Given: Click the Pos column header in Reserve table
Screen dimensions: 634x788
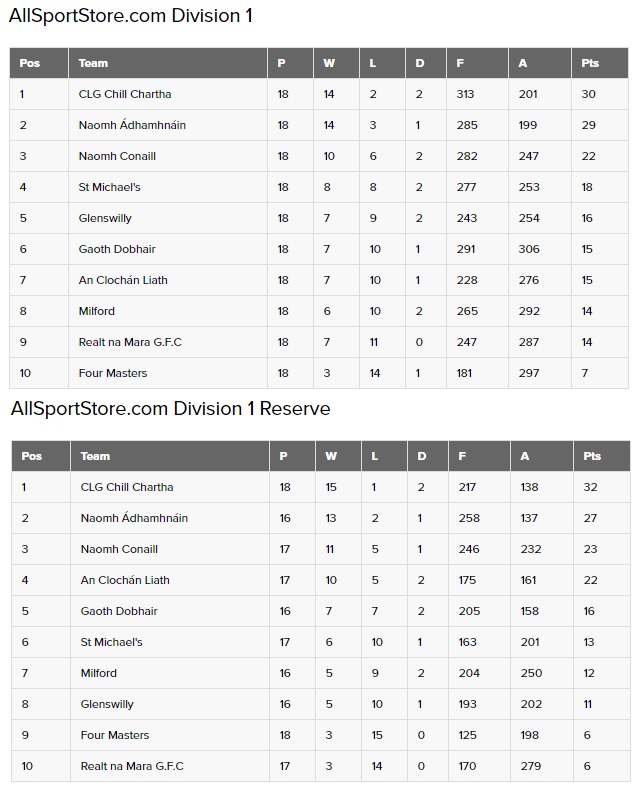Looking at the screenshot, I should pyautogui.click(x=31, y=456).
